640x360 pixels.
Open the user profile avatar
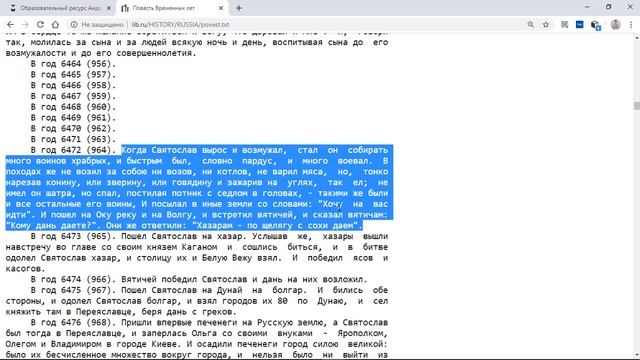click(x=616, y=24)
